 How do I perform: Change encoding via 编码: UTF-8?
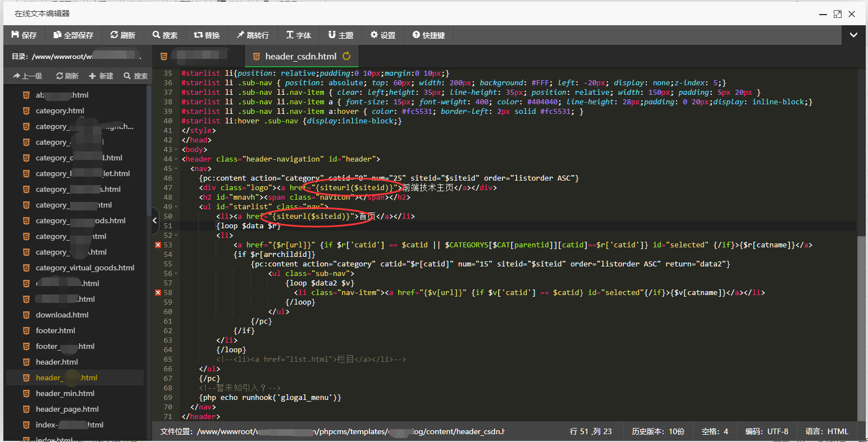point(766,431)
